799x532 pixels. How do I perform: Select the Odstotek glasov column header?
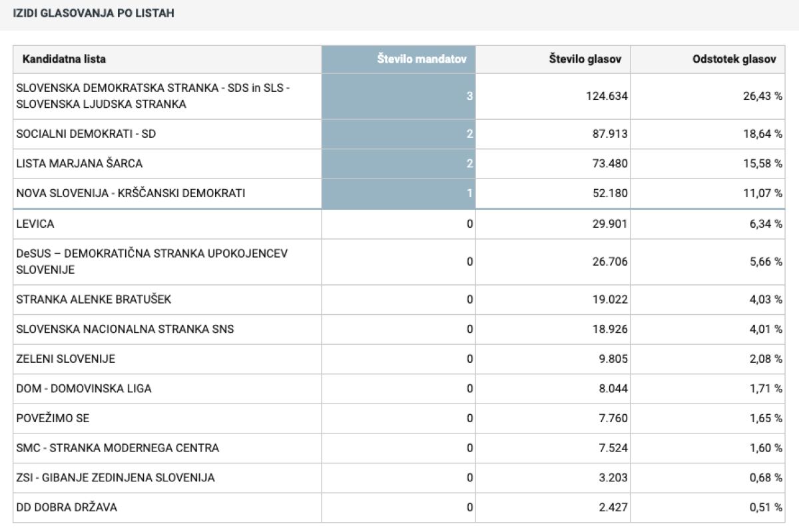click(734, 59)
